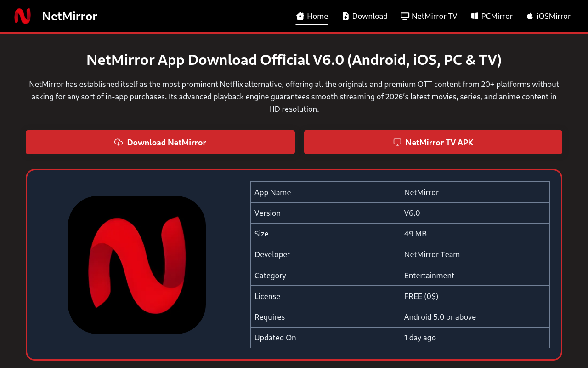
Task: Click the page heading NetMirror App Download Official V6.0
Action: click(294, 60)
